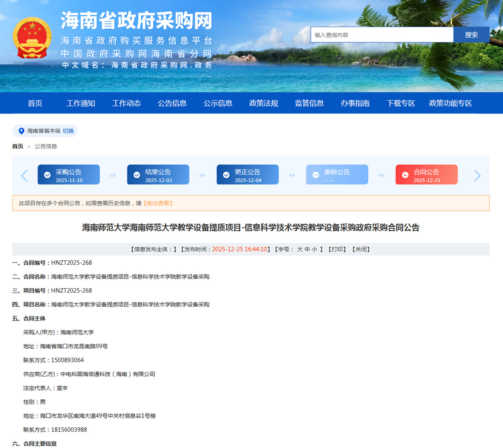Click checkmark icon on 采购公告 step
503x448 pixels.
(x=47, y=175)
